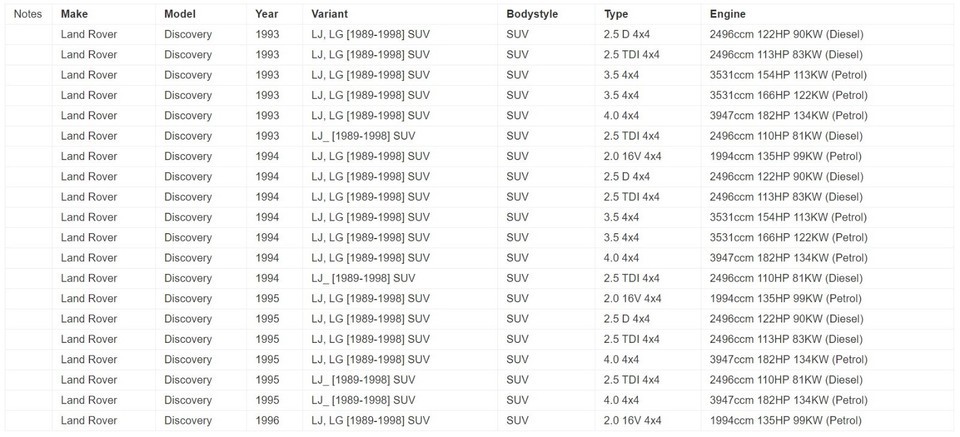Select Discovery in the first row
960x437 pixels.
click(x=188, y=34)
